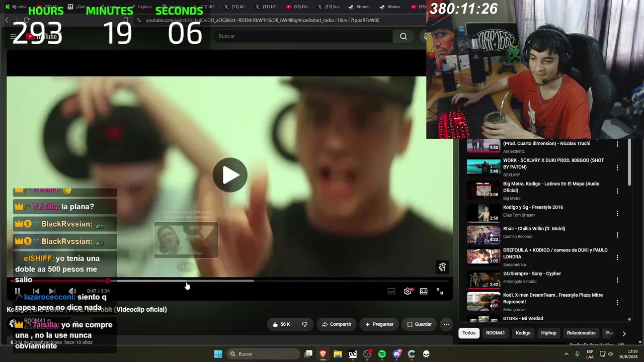Image resolution: width=644 pixels, height=362 pixels.
Task: Open more actions menu below video
Action: pos(446,324)
